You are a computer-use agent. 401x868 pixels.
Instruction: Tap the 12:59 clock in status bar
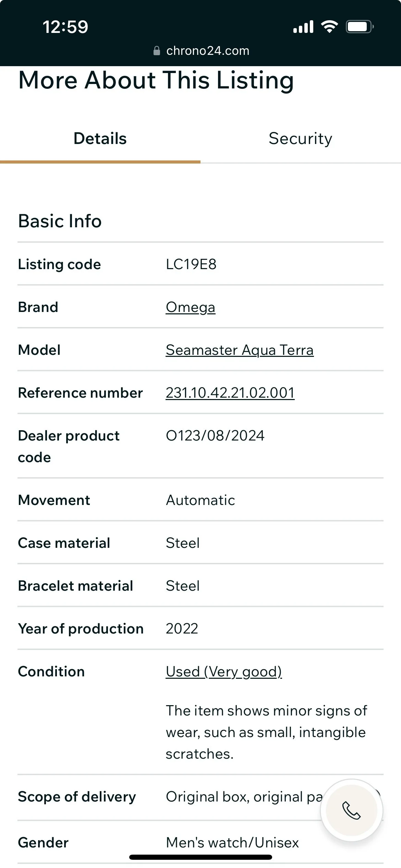tap(65, 27)
